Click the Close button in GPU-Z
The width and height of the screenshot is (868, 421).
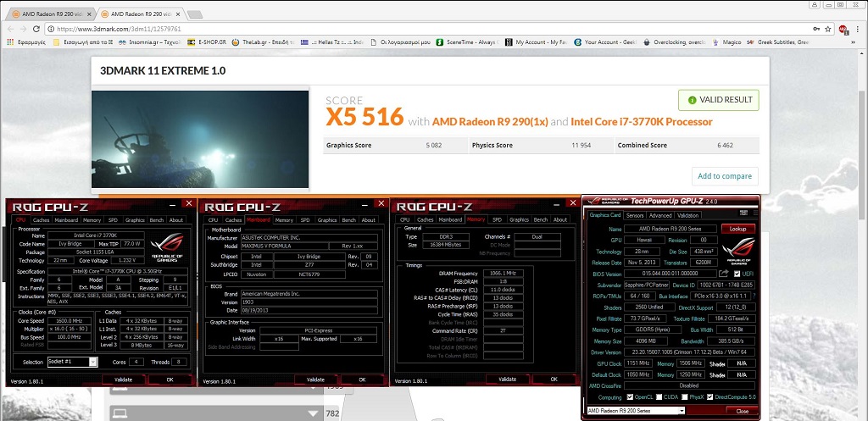click(743, 411)
